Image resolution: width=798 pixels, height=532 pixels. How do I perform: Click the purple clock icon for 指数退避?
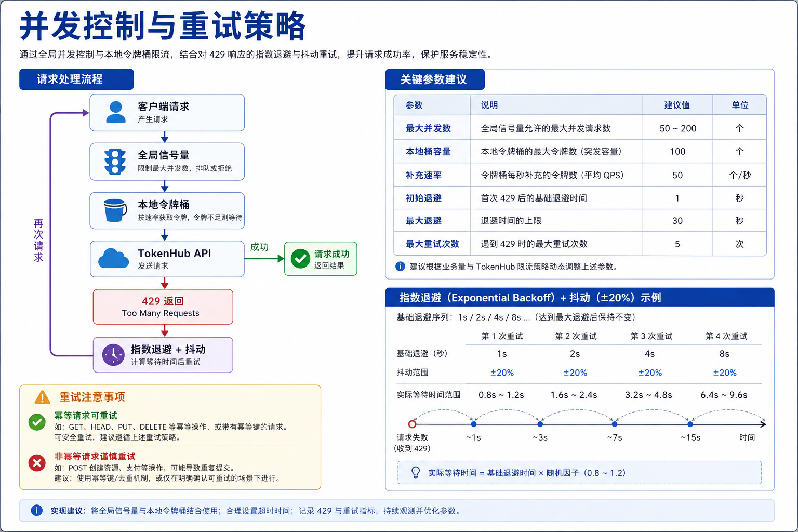(x=113, y=355)
